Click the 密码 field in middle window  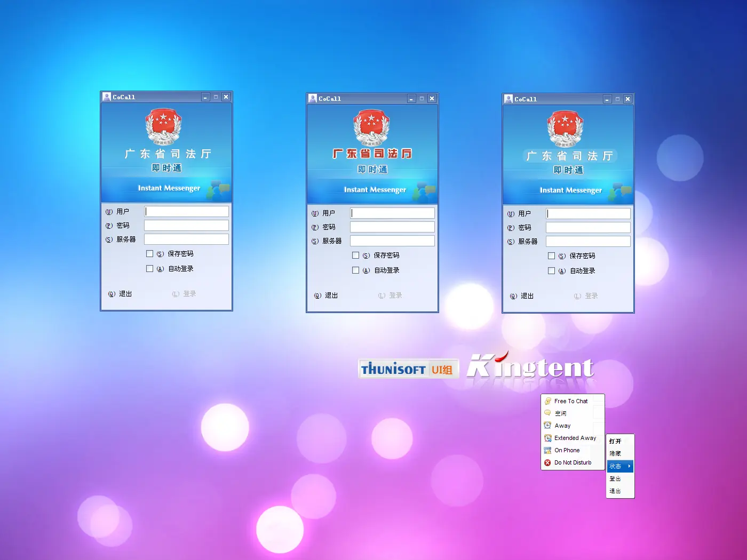coord(392,227)
